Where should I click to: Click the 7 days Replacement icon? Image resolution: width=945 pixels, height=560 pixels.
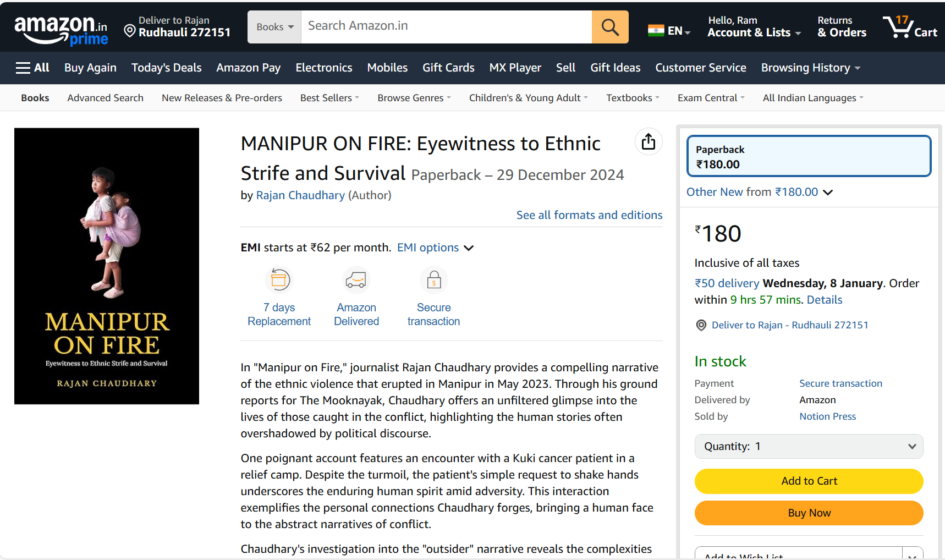(x=279, y=280)
